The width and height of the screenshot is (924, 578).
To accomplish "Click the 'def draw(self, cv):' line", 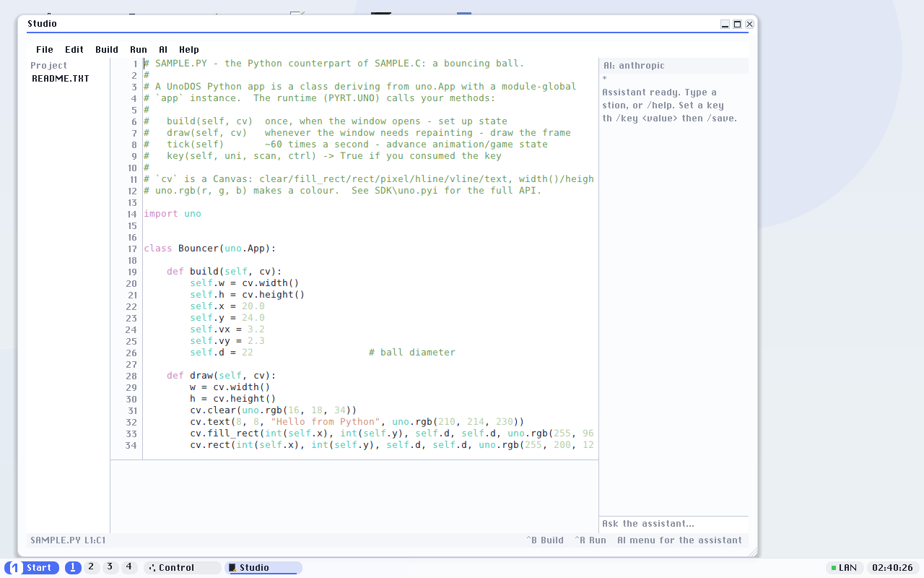I will coord(222,376).
